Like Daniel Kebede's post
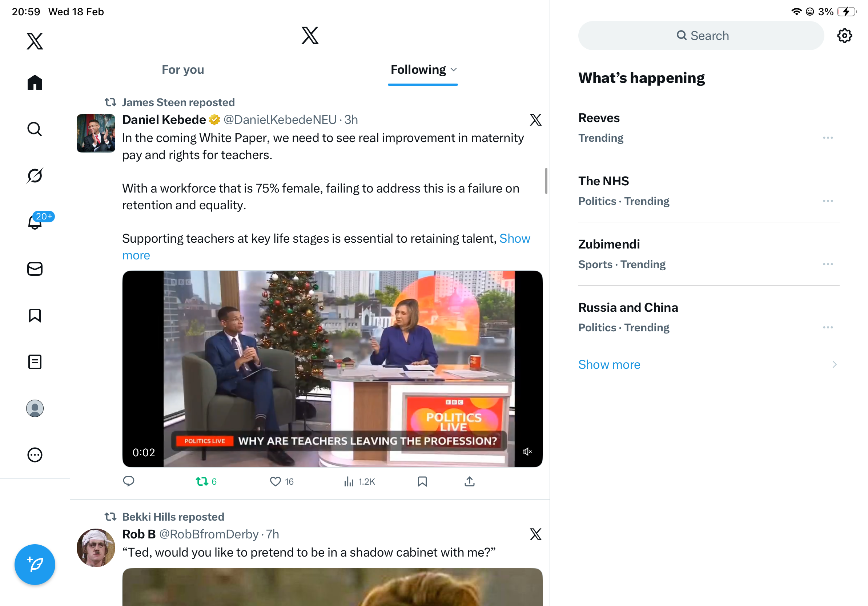The image size is (868, 606). point(275,481)
